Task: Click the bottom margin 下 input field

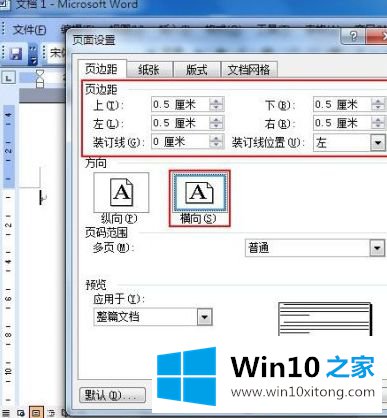Action: (x=342, y=105)
